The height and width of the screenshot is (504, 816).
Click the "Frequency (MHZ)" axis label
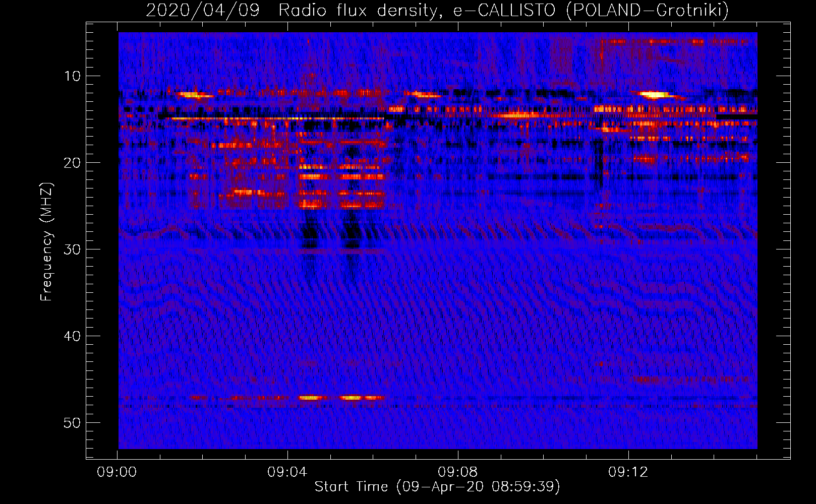tap(46, 242)
